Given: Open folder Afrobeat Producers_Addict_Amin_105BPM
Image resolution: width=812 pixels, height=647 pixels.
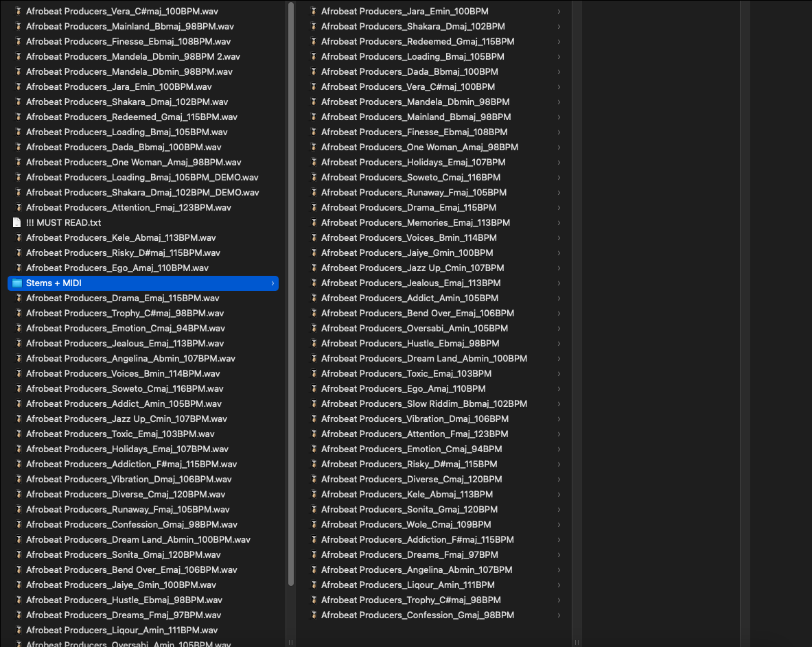Looking at the screenshot, I should click(x=410, y=298).
